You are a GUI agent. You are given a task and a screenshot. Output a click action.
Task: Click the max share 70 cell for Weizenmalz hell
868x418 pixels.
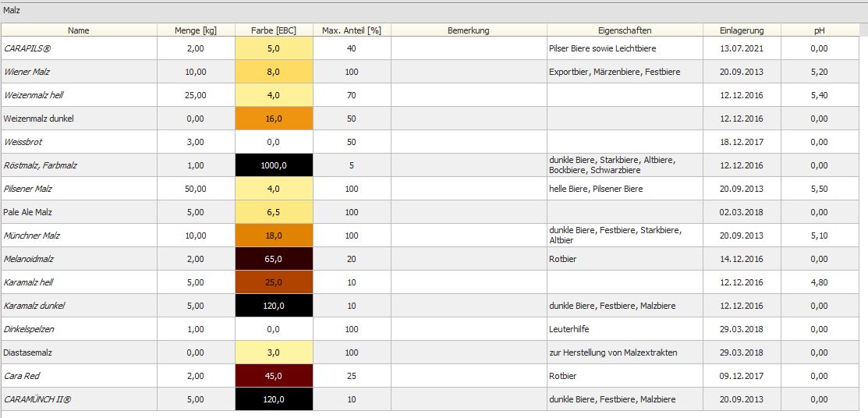point(352,95)
